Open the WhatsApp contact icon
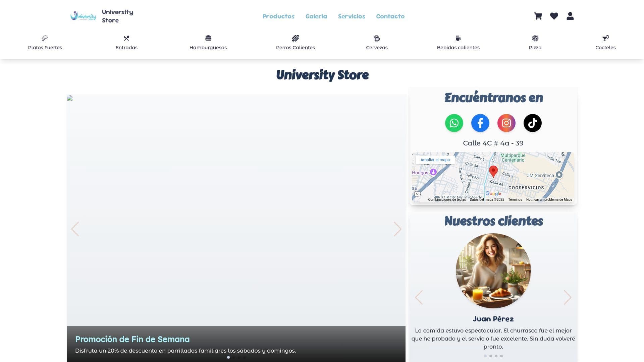Screen dimensions: 644x362 pyautogui.click(x=454, y=123)
